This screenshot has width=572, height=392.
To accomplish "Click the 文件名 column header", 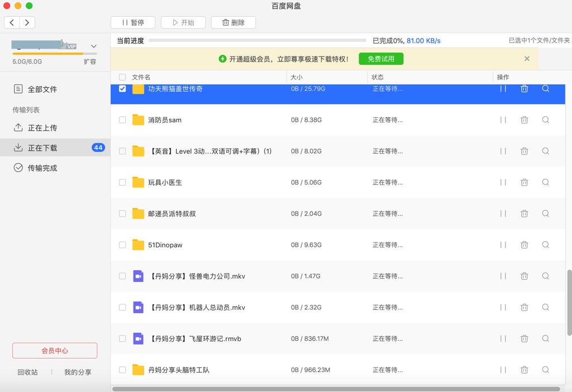I will [141, 77].
